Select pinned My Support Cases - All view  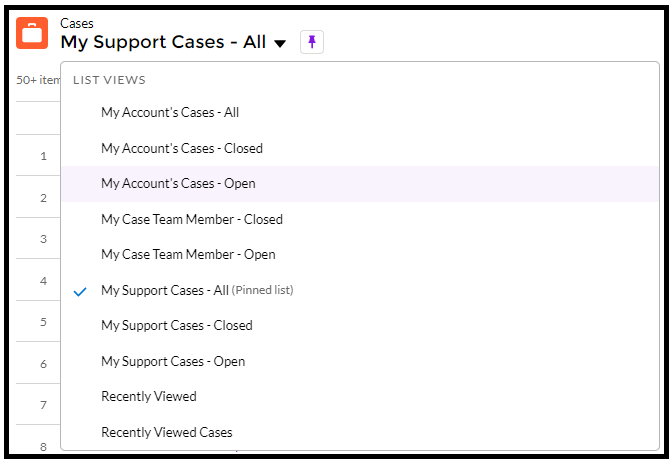[x=165, y=290]
